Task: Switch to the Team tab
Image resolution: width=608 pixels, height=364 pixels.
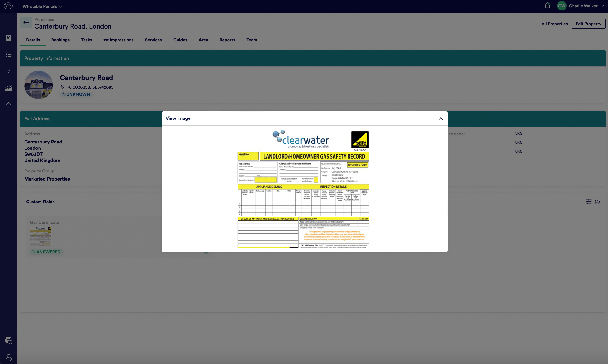Action: coord(252,40)
